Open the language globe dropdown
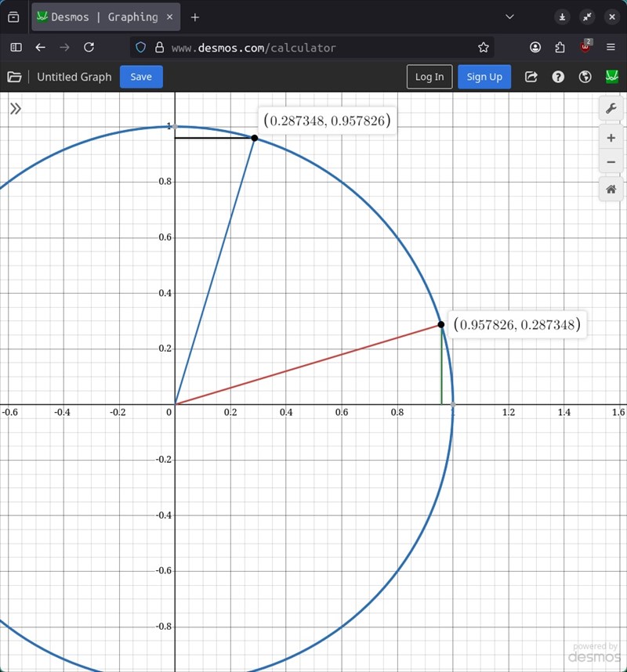Viewport: 627px width, 672px height. point(585,77)
